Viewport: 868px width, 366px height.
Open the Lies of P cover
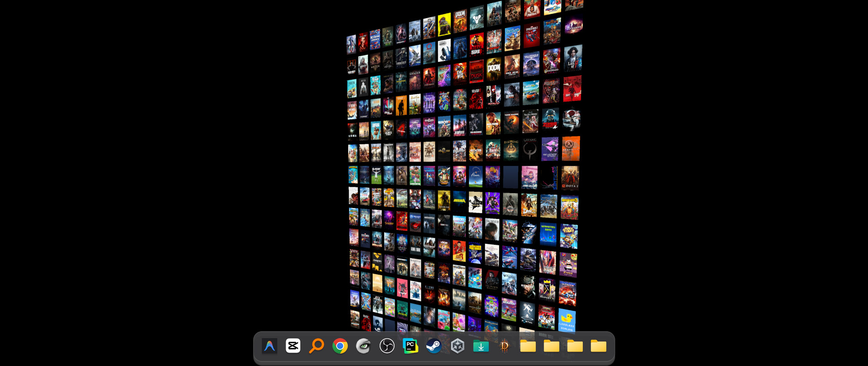tap(573, 58)
